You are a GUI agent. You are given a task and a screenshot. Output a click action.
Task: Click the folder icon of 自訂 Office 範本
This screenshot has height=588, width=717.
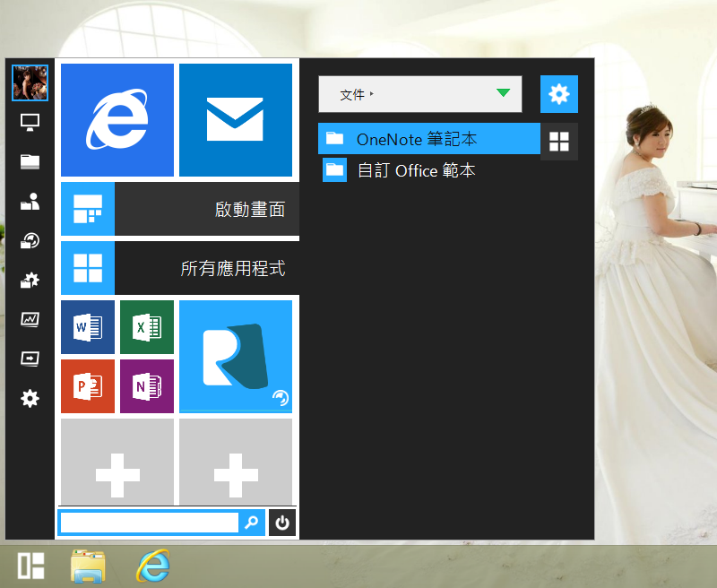coord(334,170)
